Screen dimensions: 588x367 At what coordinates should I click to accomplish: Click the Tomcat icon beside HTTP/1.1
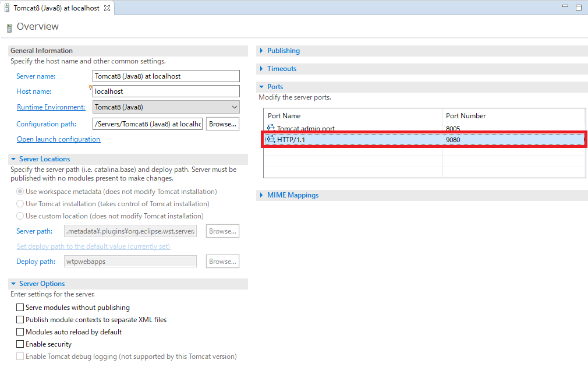270,139
